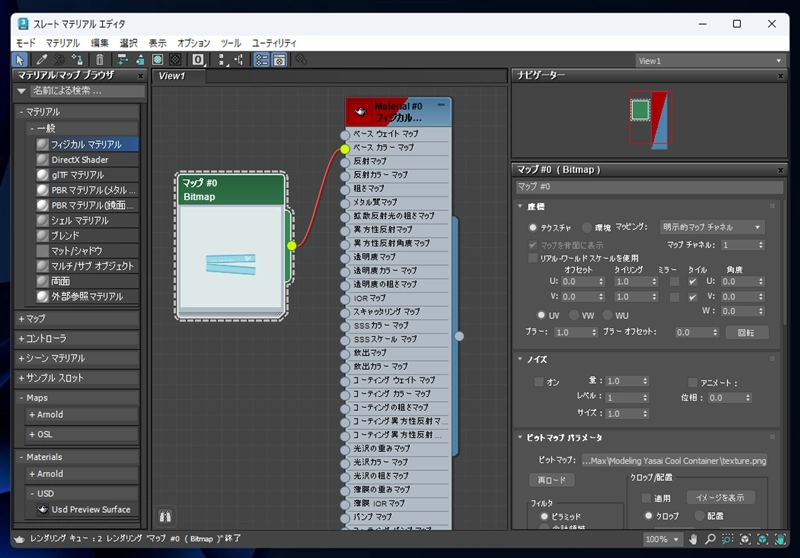Expand the マップ category in browser
Image resolution: width=800 pixels, height=558 pixels.
tap(35, 318)
